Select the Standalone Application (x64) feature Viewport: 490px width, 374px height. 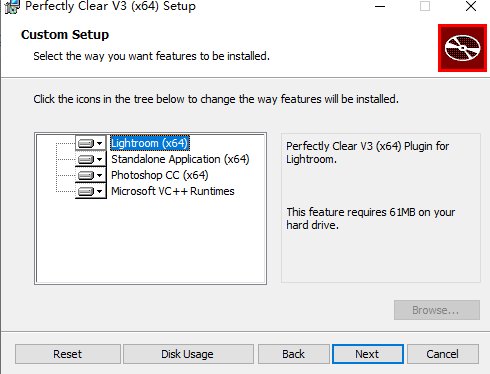[180, 159]
